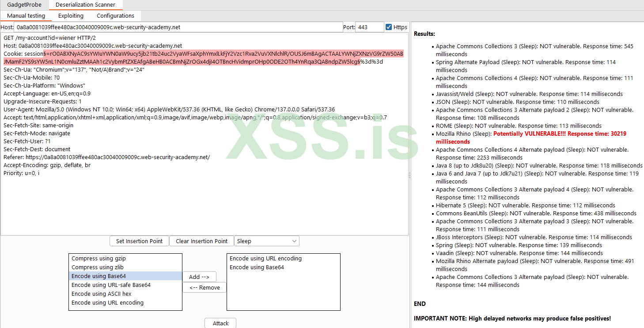644x328 pixels.
Task: Click the Set Insertion Point button
Action: (140, 241)
